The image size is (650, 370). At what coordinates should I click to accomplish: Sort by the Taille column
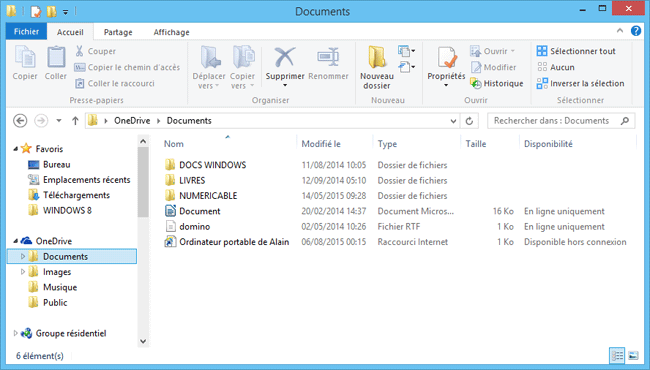click(475, 144)
